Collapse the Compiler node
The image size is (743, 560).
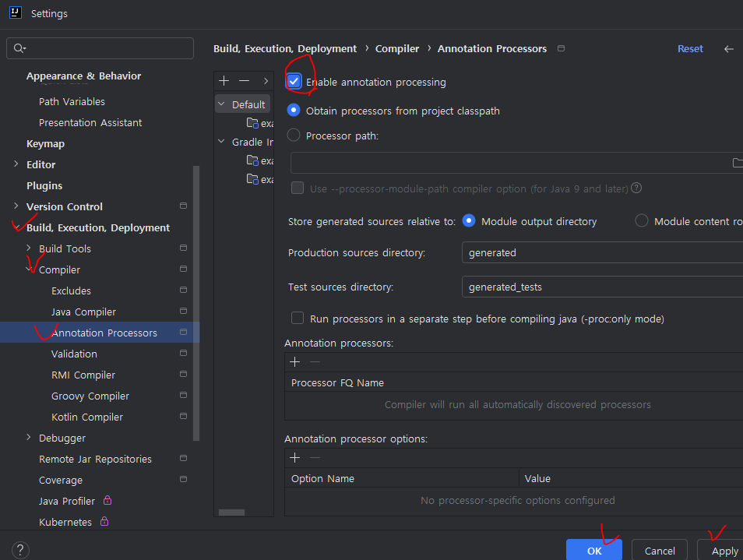coord(30,269)
